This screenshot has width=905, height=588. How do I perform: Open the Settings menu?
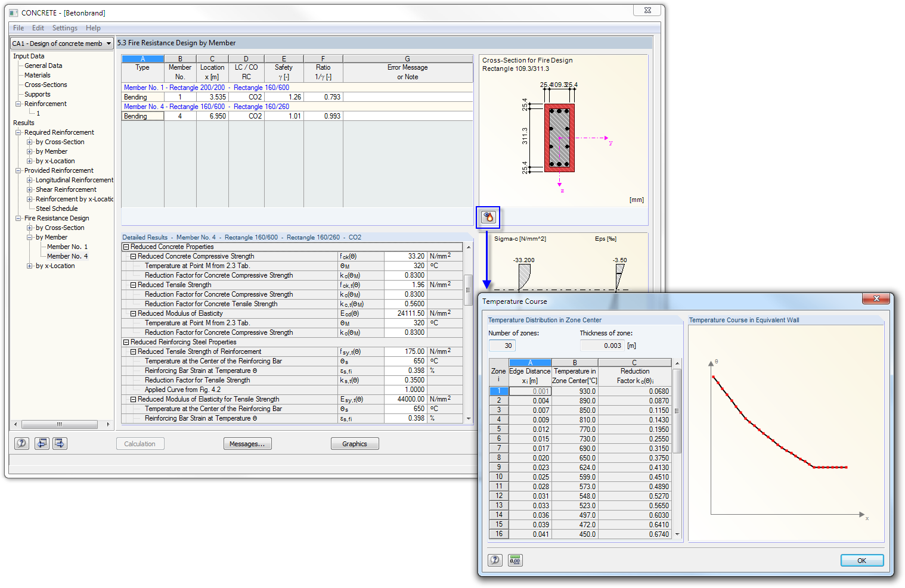[64, 27]
